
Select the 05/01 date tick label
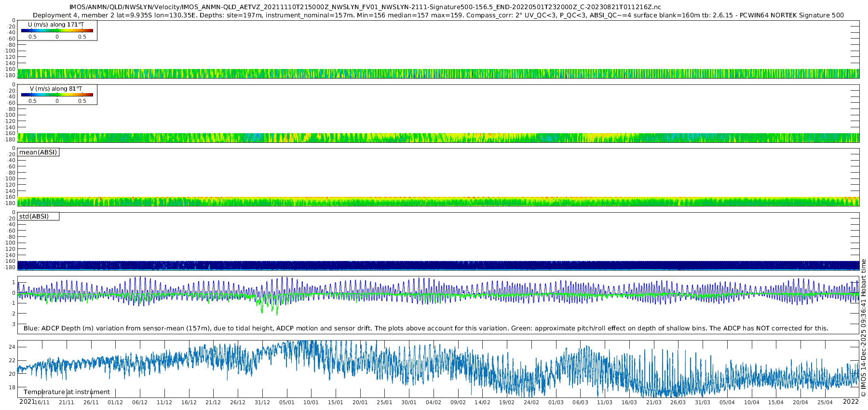[286, 403]
